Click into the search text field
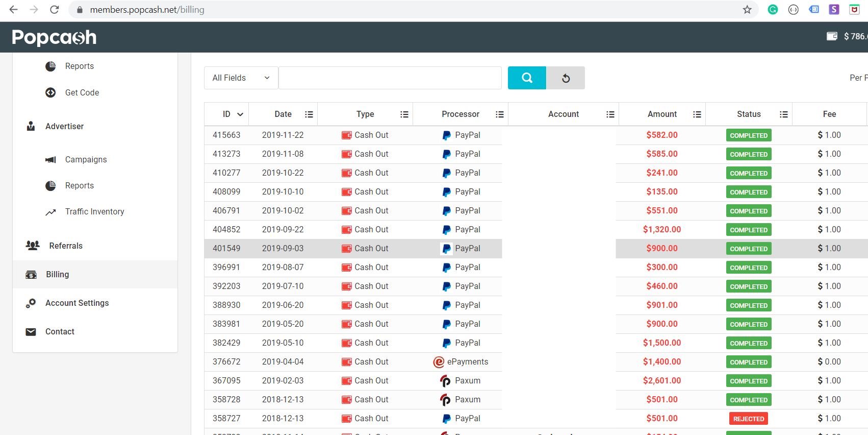This screenshot has width=868, height=435. (390, 78)
